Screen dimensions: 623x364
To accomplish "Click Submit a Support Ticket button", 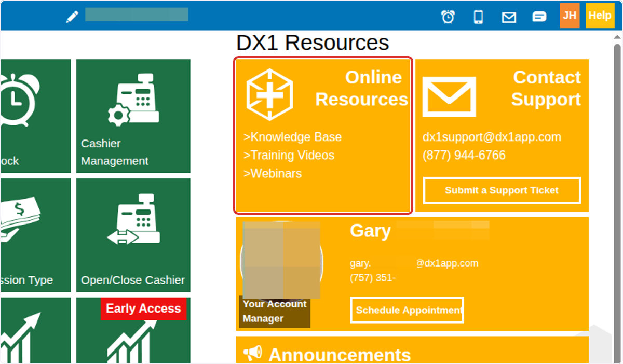I will pyautogui.click(x=502, y=191).
